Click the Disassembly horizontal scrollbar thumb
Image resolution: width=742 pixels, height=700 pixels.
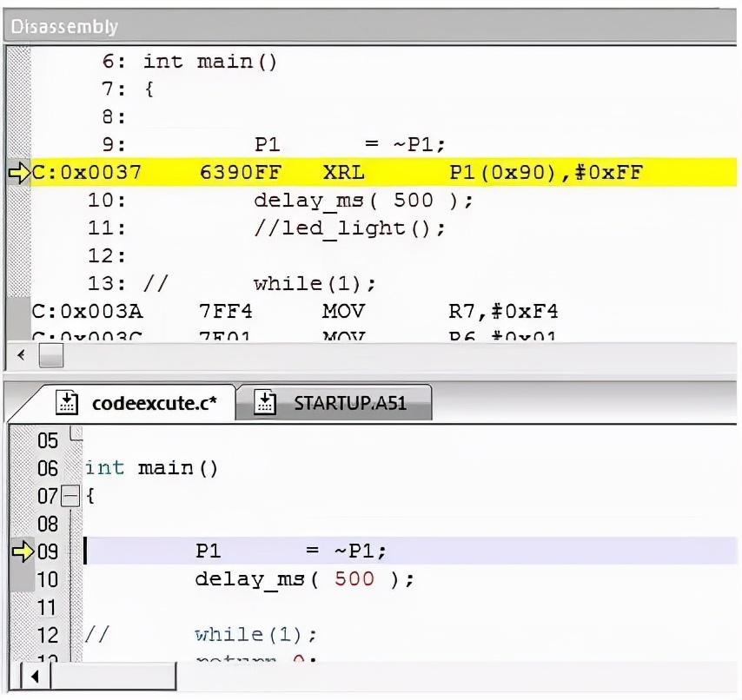pyautogui.click(x=51, y=355)
